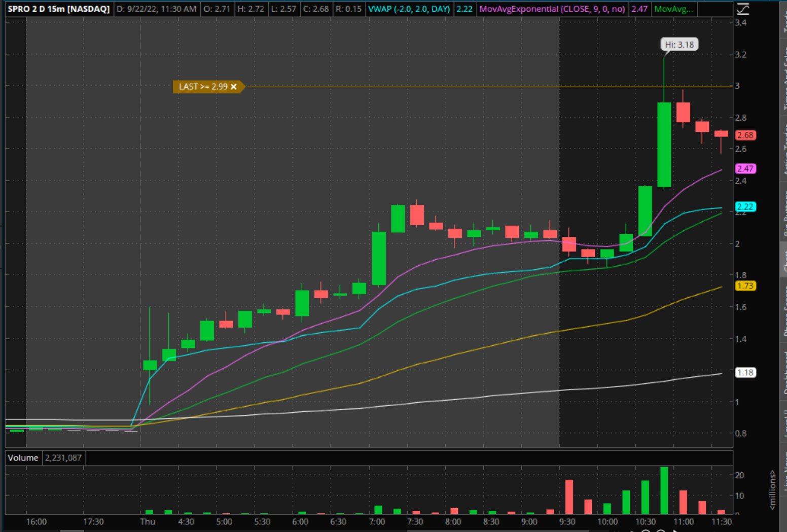Click the orange alert line at price 3
The image size is (787, 532).
[x=489, y=87]
